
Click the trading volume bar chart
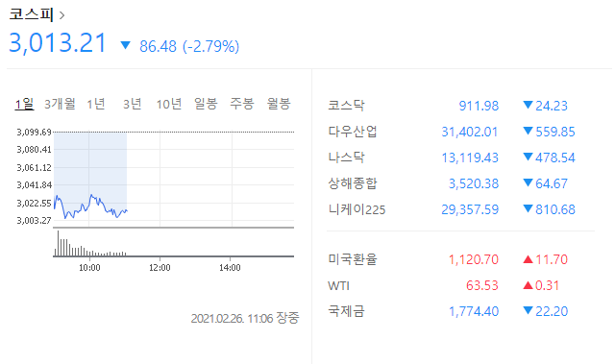pyautogui.click(x=173, y=243)
